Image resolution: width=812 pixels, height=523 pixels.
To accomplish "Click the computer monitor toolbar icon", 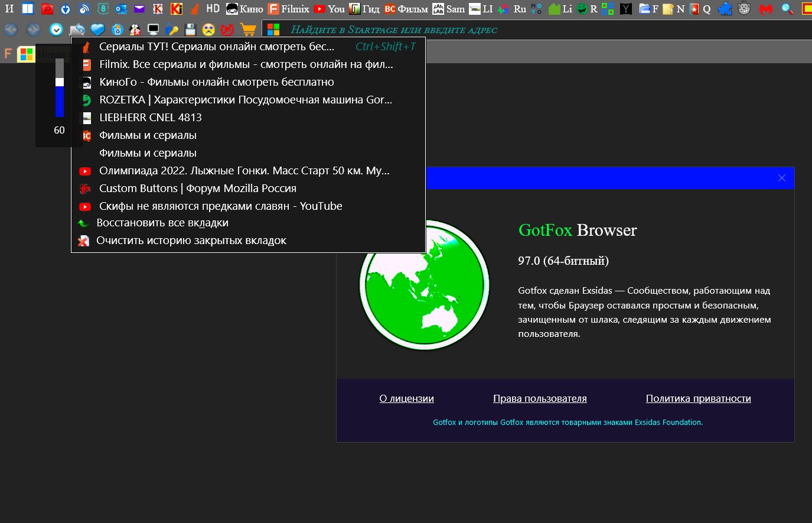I will tap(153, 30).
